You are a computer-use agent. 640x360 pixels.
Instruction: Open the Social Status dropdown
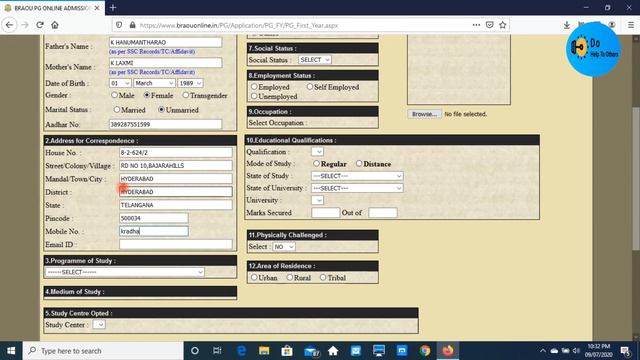(314, 60)
